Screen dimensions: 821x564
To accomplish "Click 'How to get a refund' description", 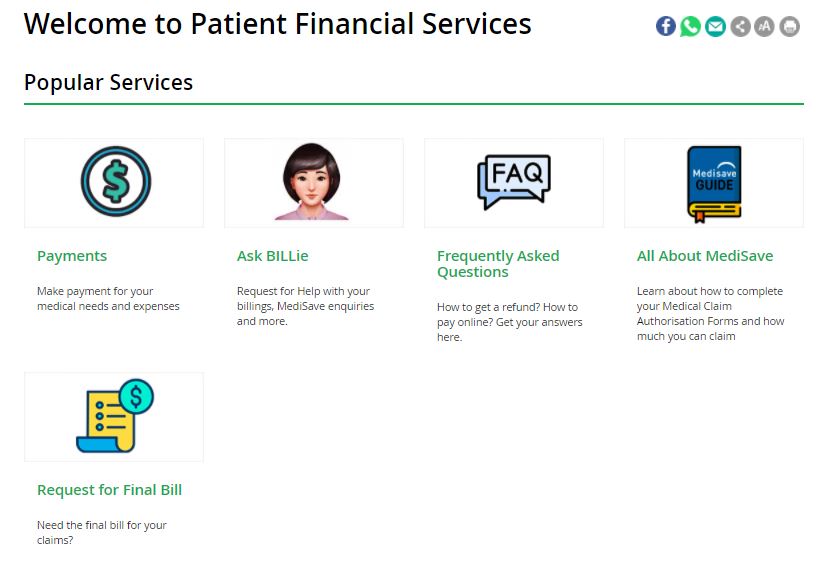I will [x=509, y=322].
